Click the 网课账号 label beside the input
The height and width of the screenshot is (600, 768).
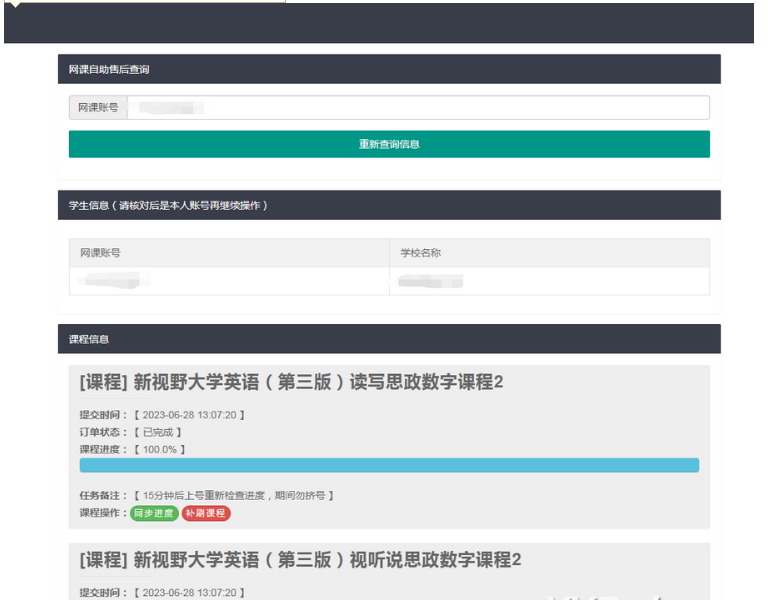tap(98, 107)
